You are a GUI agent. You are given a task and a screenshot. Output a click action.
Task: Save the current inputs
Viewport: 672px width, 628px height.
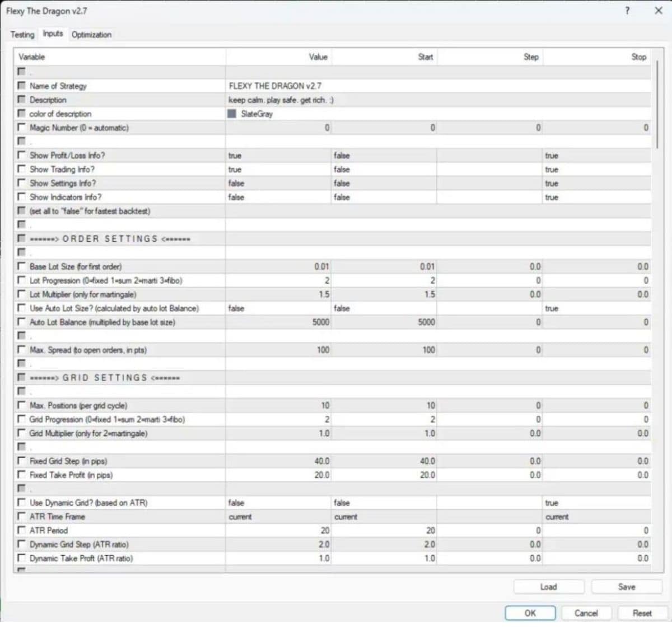[627, 587]
